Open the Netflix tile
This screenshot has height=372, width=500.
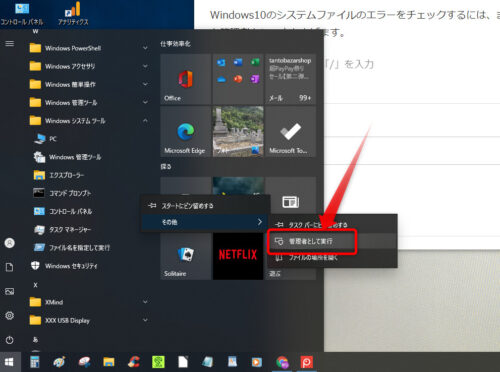point(238,256)
